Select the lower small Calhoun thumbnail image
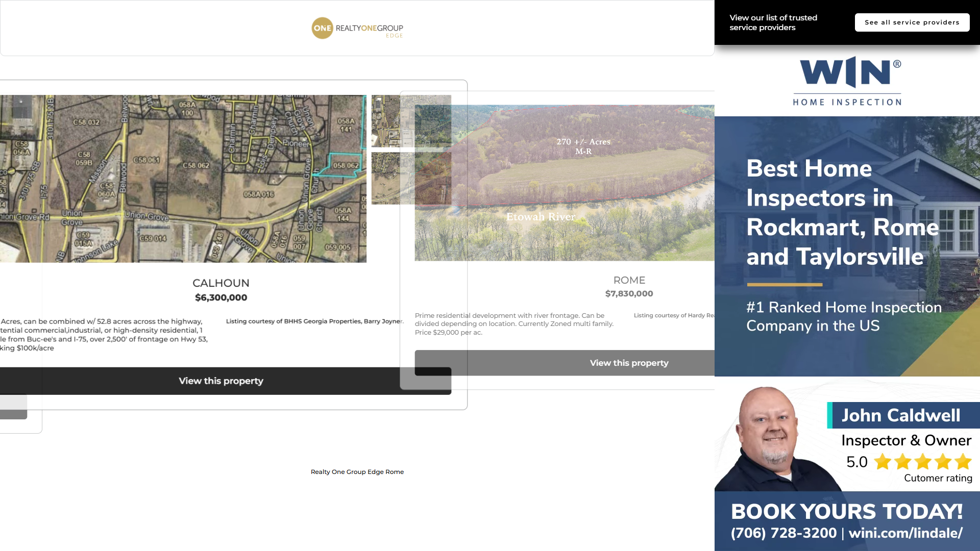Screen dimensions: 980x551 (385, 179)
